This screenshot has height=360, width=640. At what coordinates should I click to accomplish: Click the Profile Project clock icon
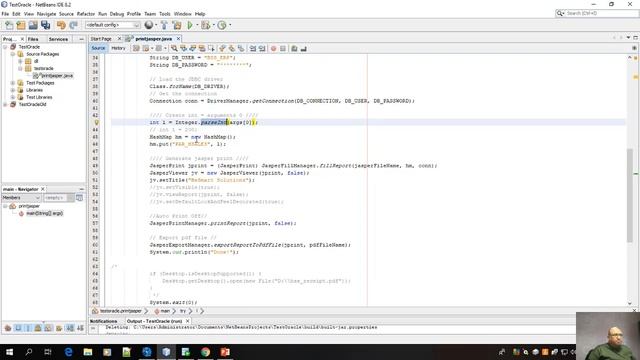tap(222, 25)
